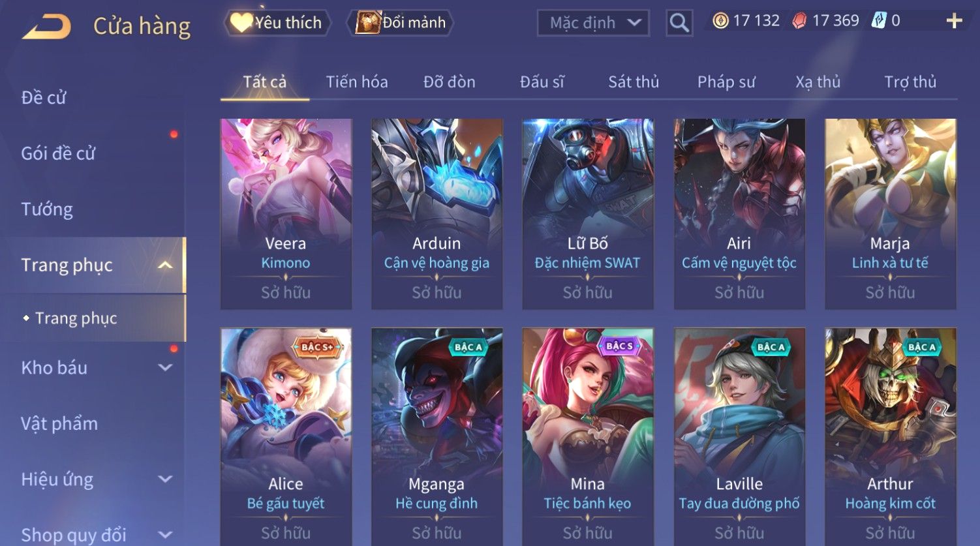
Task: Tap the plus icon to add currency
Action: click(x=954, y=21)
